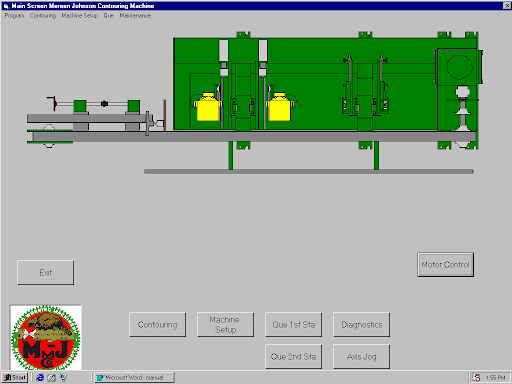Launch Internet Explorer from quick launch
Viewport: 512px width, 384px height.
click(40, 378)
